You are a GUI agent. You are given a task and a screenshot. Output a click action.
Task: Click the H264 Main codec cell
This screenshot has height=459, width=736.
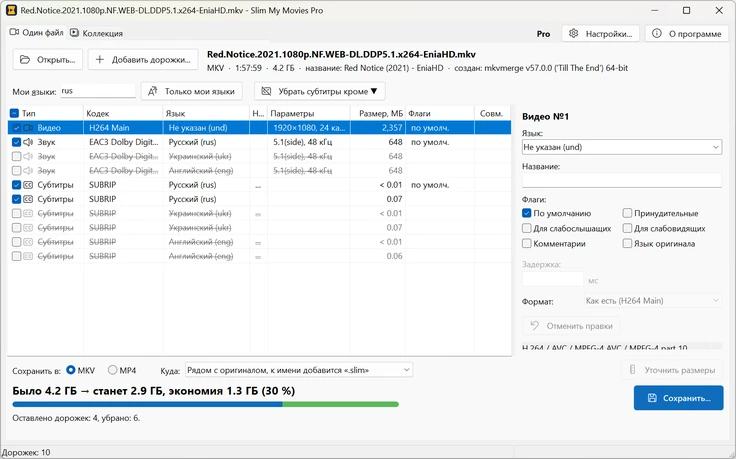point(123,128)
